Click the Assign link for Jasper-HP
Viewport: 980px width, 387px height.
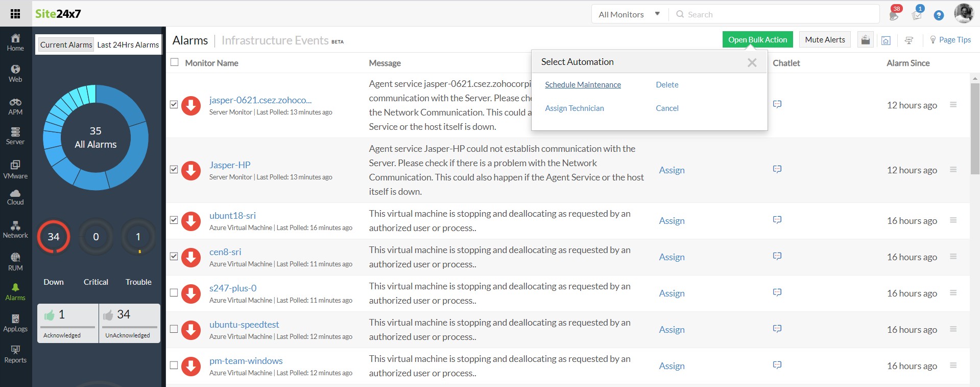tap(672, 170)
